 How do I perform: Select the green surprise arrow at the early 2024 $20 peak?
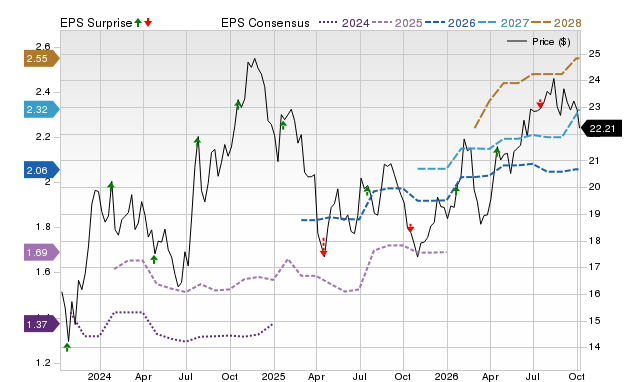[x=111, y=187]
